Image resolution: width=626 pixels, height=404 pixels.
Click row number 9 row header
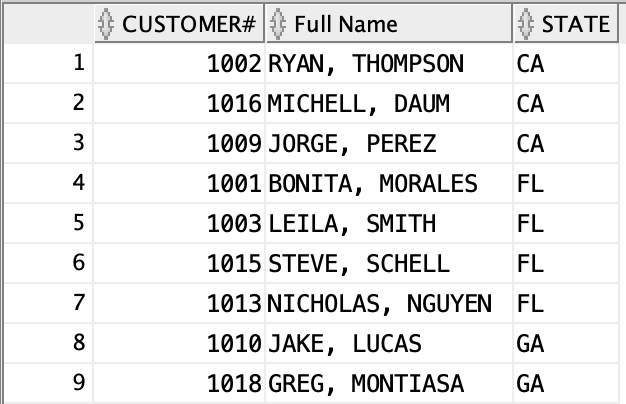point(79,381)
